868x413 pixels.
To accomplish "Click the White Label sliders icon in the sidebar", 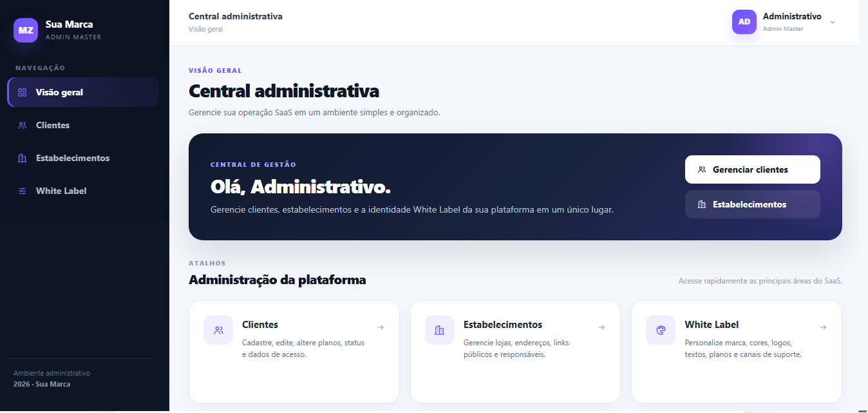I will pyautogui.click(x=23, y=191).
